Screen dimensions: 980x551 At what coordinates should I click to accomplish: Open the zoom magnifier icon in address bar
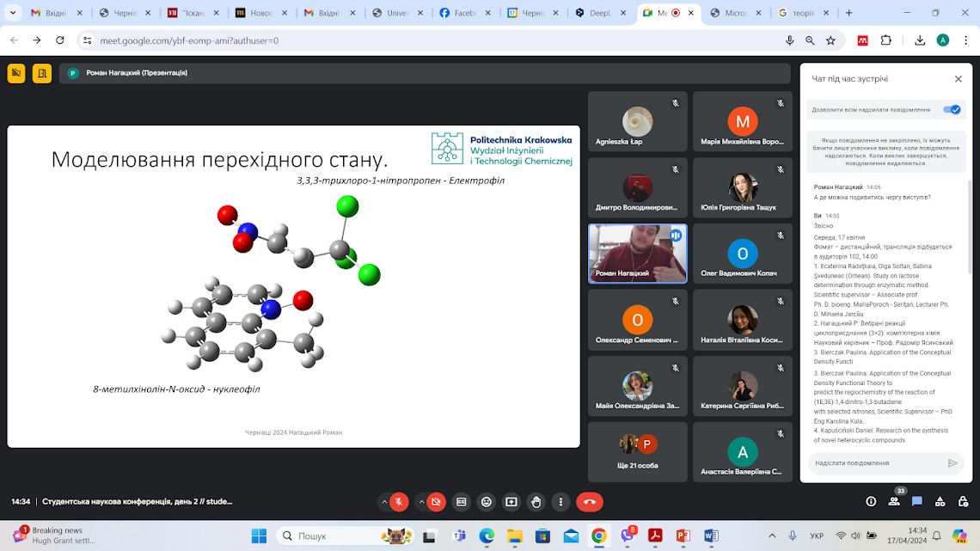[810, 40]
